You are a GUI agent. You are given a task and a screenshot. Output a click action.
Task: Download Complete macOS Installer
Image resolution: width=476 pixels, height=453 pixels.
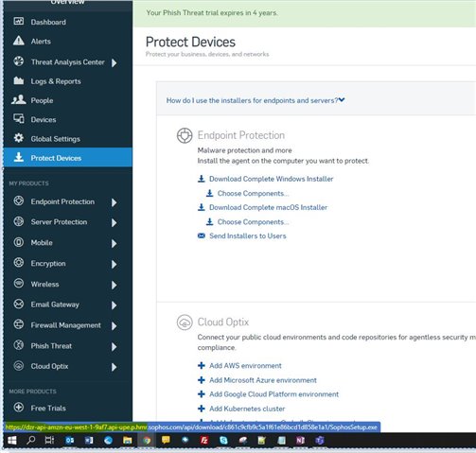coord(268,207)
